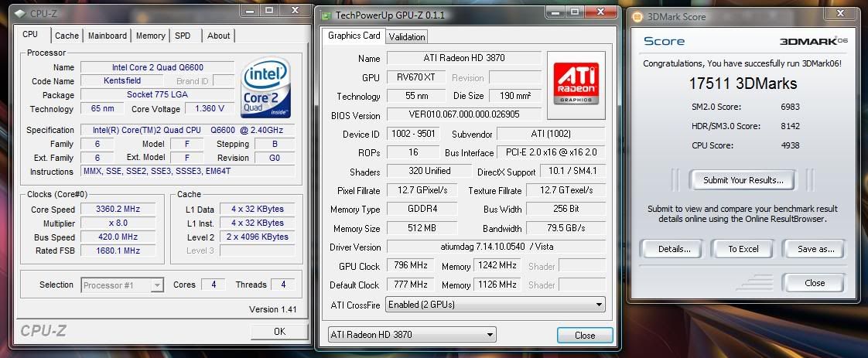Click the Rated FSB value 1680.1 MHz
Image resolution: width=868 pixels, height=358 pixels.
pos(118,250)
